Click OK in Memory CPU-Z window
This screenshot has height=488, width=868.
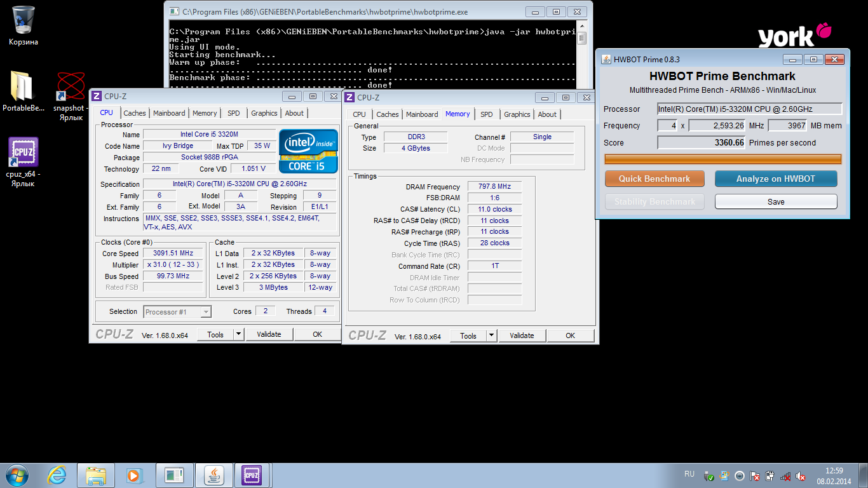click(570, 335)
